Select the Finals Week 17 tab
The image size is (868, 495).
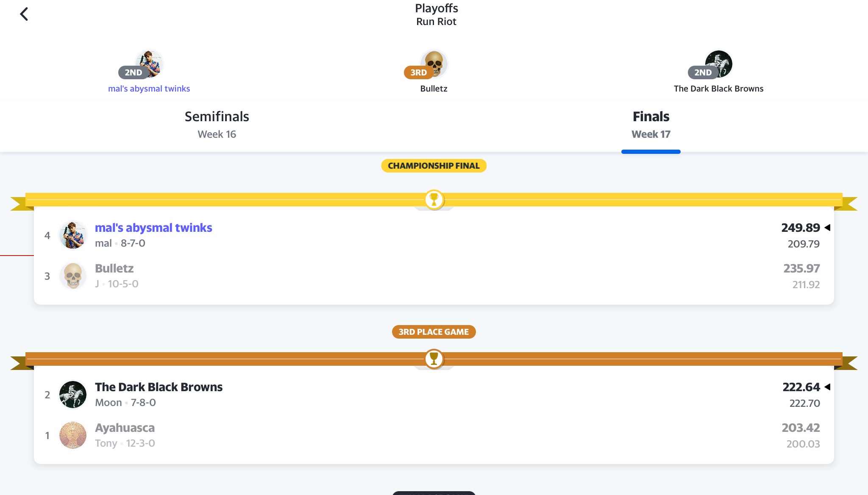click(651, 125)
